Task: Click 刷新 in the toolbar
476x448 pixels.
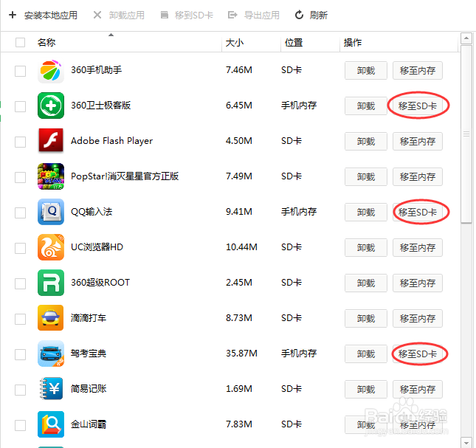Action: 319,15
